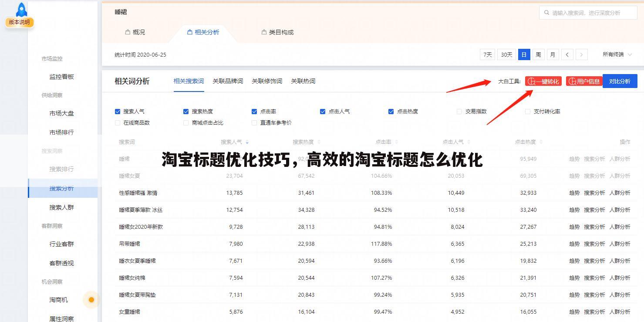Open 搜索分析 for 睡衣女夏季睡裙 row
This screenshot has width=644, height=322.
[594, 261]
